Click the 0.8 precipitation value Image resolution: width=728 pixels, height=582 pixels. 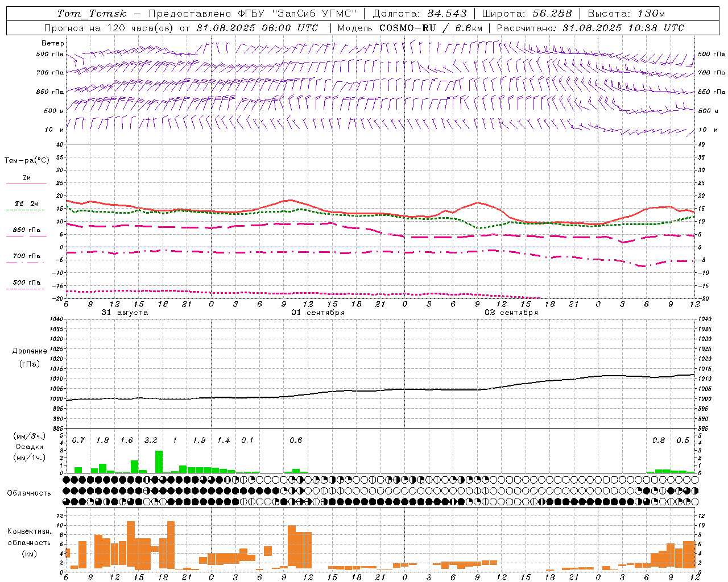click(x=659, y=440)
